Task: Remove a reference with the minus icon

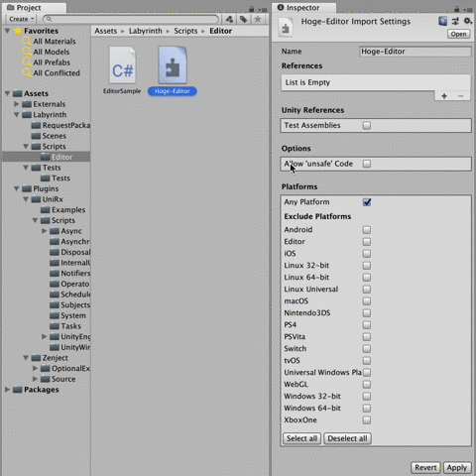Action: click(460, 96)
